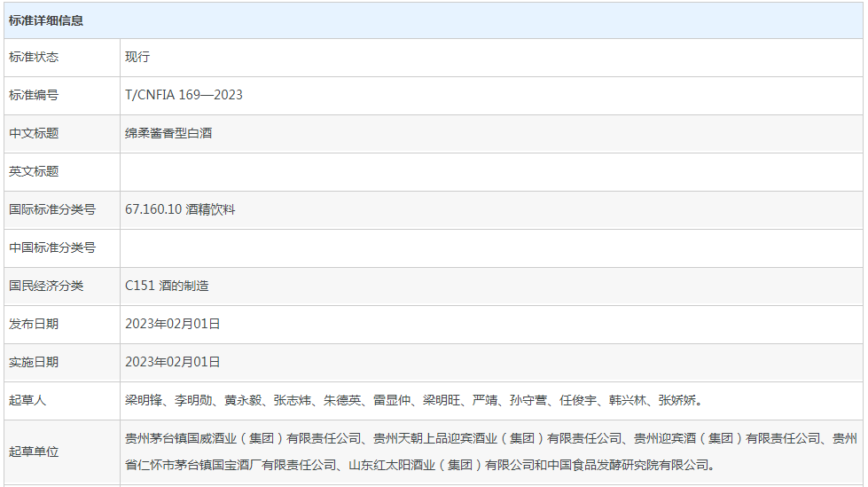Select the 实施日期 row label
This screenshot has height=487, width=868.
pyautogui.click(x=34, y=362)
